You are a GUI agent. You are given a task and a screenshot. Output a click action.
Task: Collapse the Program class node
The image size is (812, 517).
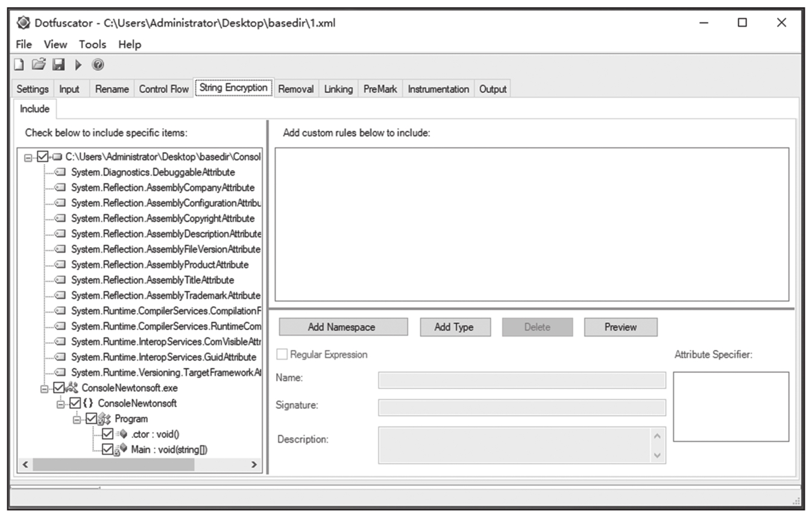coord(77,419)
